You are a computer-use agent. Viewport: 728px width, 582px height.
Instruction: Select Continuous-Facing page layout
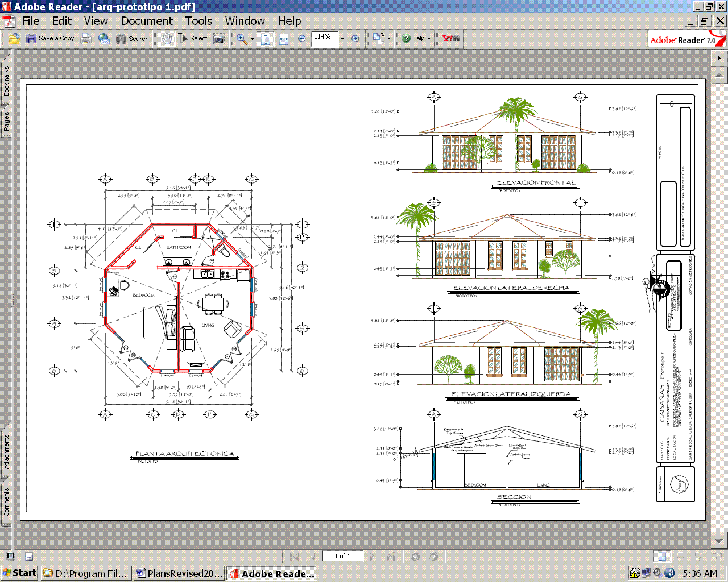click(698, 556)
